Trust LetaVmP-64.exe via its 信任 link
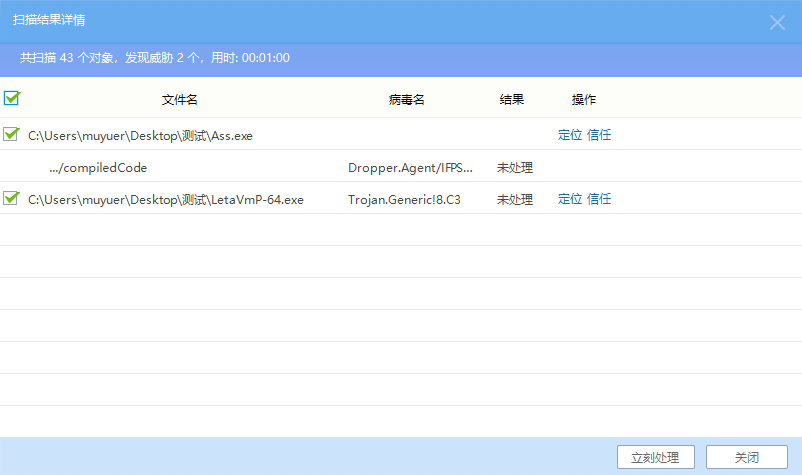 tap(599, 199)
